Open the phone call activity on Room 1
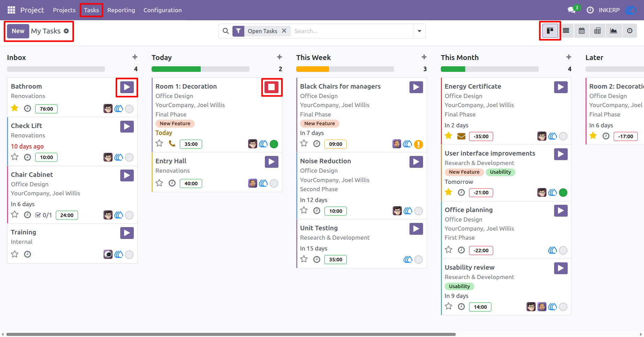The image size is (644, 337). (172, 143)
